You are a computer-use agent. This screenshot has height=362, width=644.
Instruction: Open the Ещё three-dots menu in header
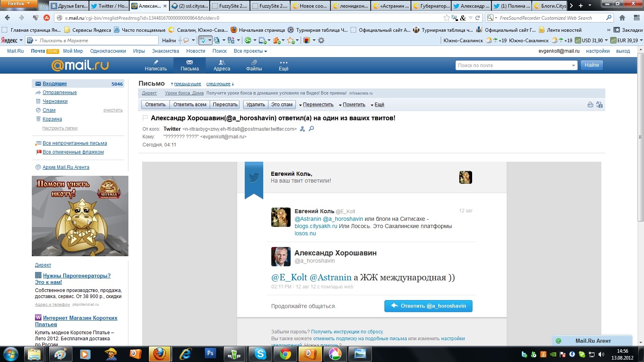(x=284, y=65)
